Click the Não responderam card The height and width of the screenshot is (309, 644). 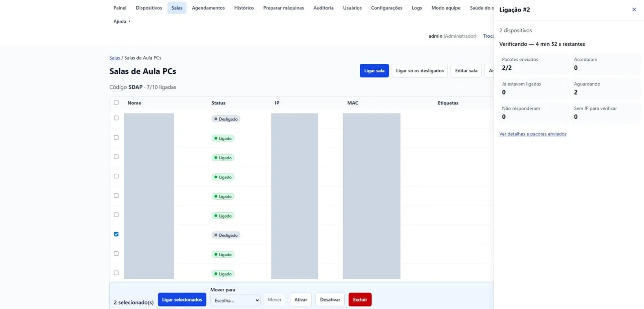pos(533,113)
